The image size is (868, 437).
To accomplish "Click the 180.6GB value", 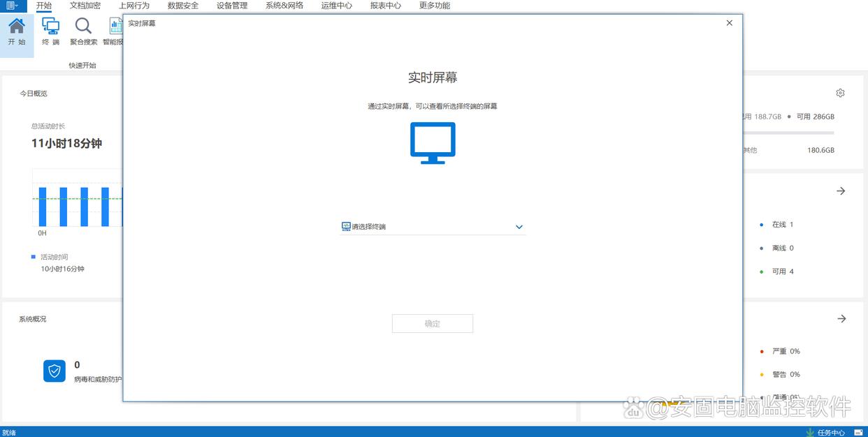I will click(820, 150).
